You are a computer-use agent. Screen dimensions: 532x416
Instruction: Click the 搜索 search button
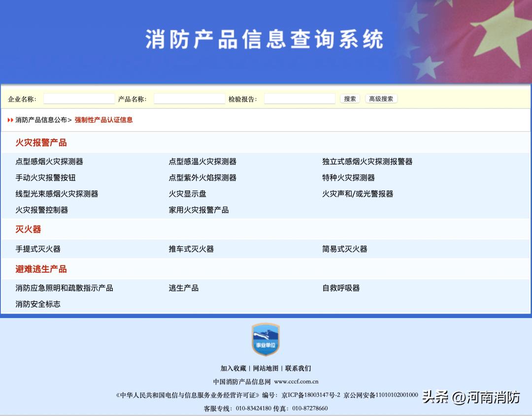(350, 98)
